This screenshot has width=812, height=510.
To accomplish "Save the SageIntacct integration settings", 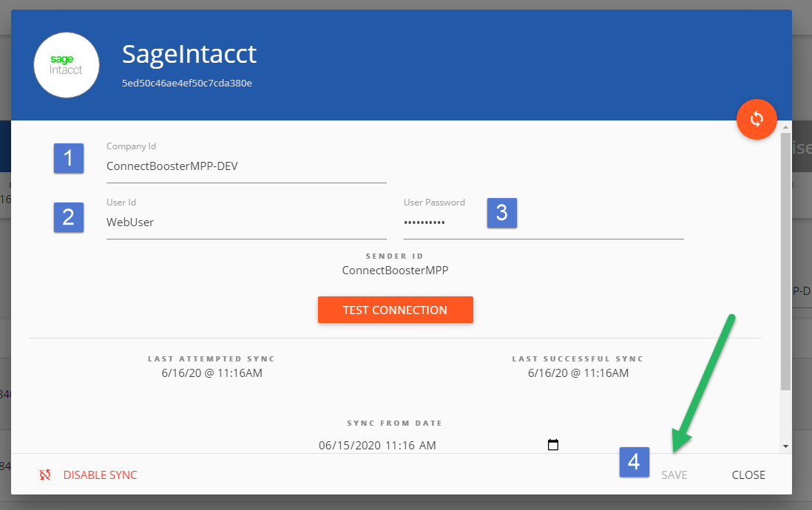I will pyautogui.click(x=674, y=475).
